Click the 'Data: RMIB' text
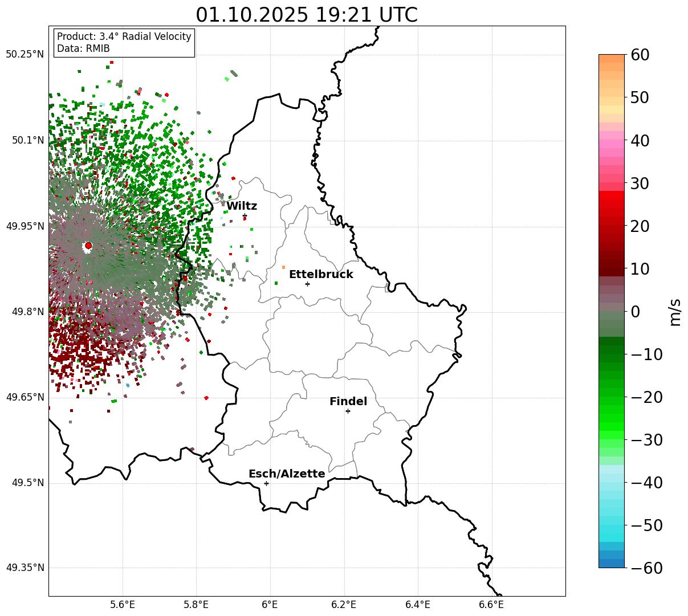 (x=83, y=48)
